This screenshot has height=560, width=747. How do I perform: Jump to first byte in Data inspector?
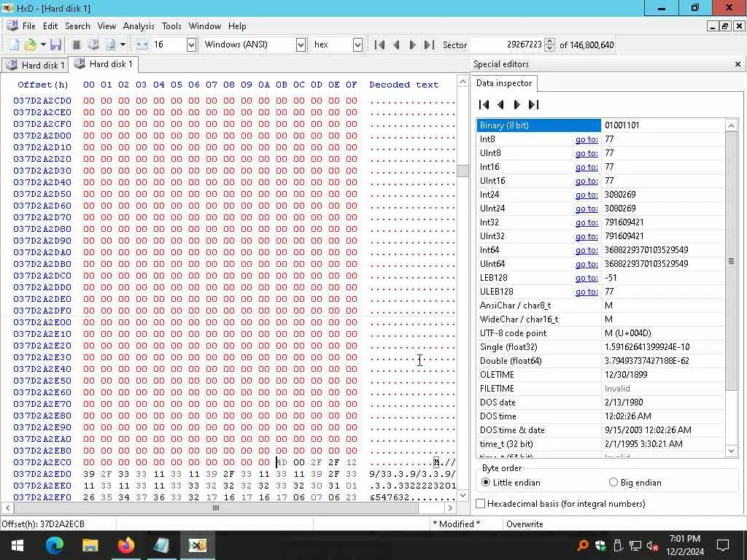(x=484, y=105)
